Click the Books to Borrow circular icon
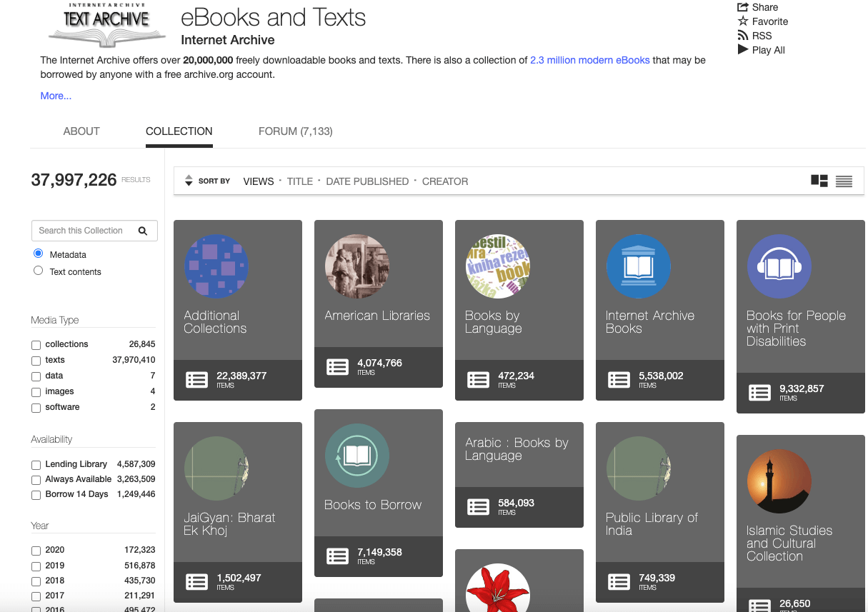This screenshot has width=868, height=612. [357, 456]
